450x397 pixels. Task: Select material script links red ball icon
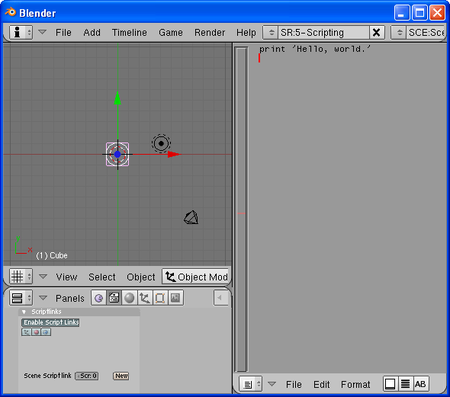36,332
